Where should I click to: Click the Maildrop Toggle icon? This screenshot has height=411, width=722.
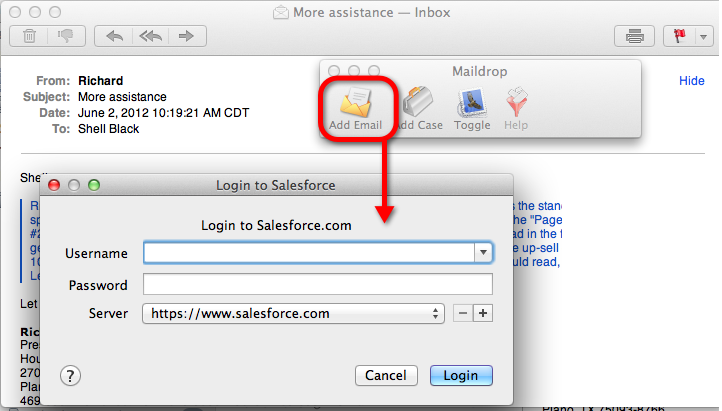472,110
